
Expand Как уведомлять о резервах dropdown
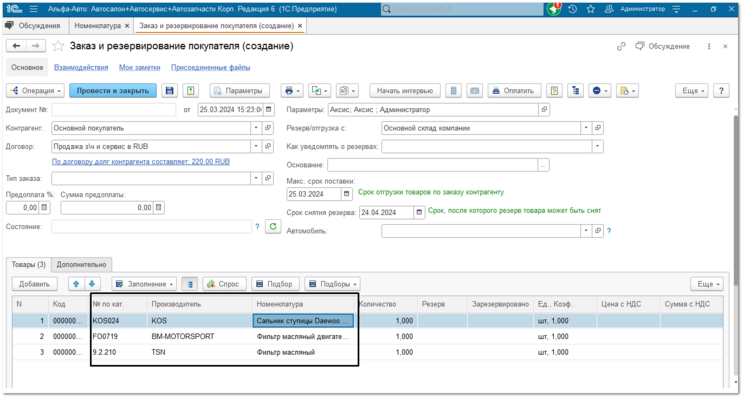(x=598, y=146)
